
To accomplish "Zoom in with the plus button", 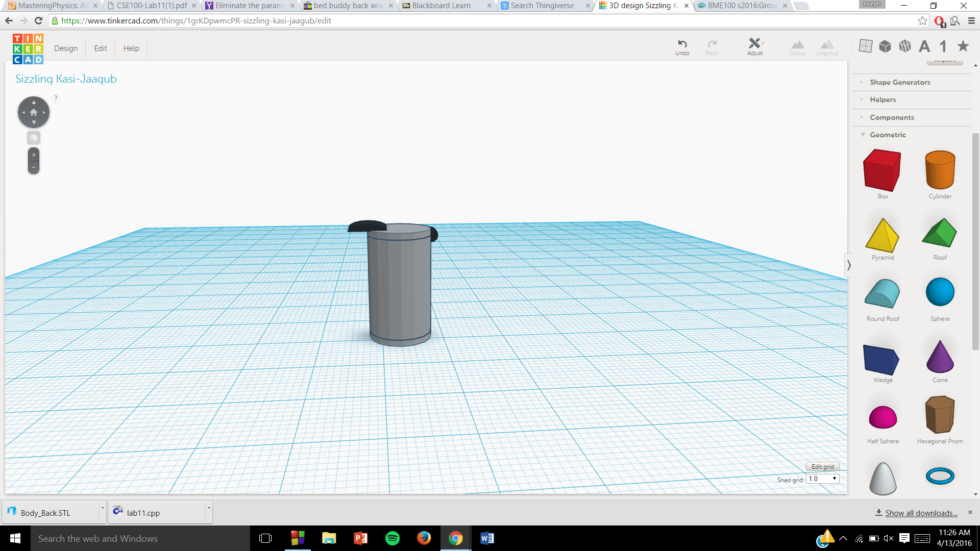I will [x=34, y=155].
